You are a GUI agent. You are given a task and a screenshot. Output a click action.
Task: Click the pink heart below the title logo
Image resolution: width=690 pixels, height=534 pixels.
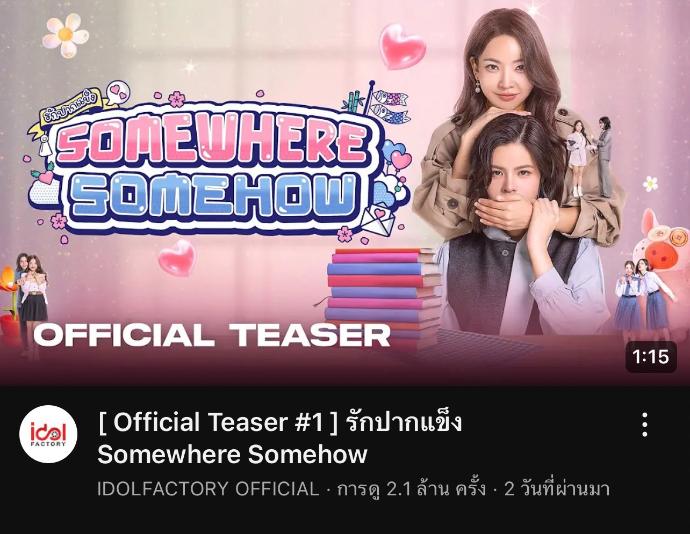click(x=177, y=258)
